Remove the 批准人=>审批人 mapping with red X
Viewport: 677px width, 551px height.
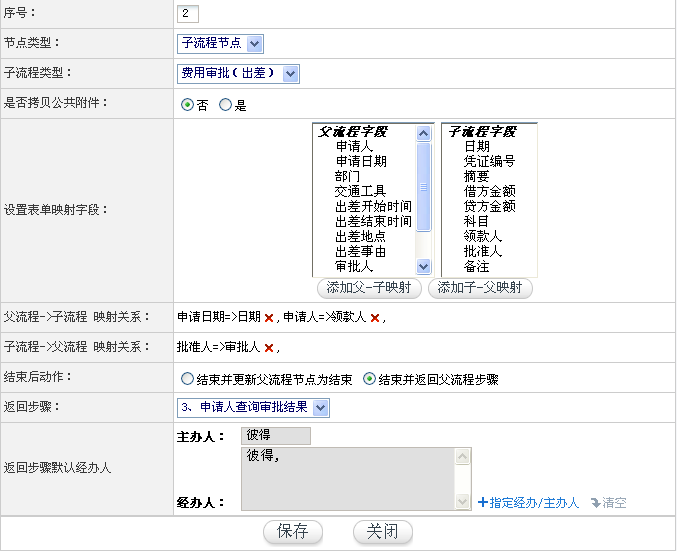(x=269, y=348)
